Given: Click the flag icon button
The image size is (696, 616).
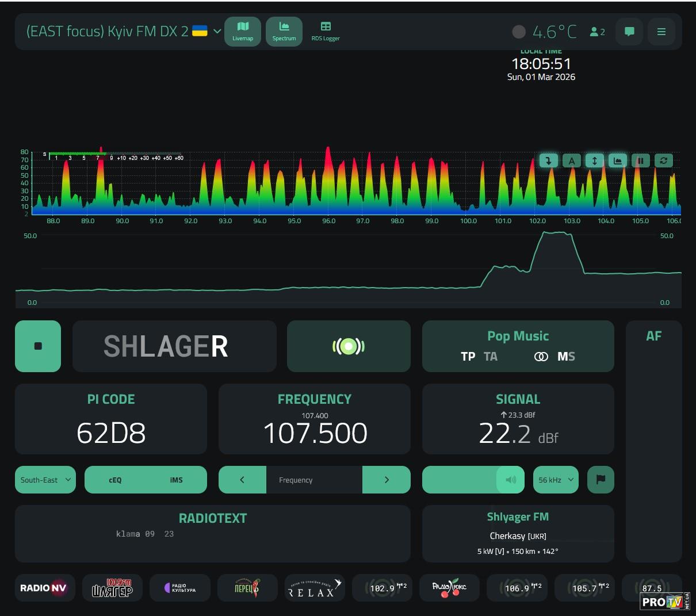Looking at the screenshot, I should 601,480.
